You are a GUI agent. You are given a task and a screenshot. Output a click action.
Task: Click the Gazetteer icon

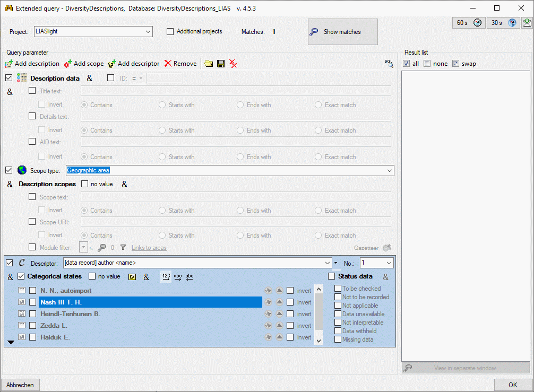click(x=387, y=248)
